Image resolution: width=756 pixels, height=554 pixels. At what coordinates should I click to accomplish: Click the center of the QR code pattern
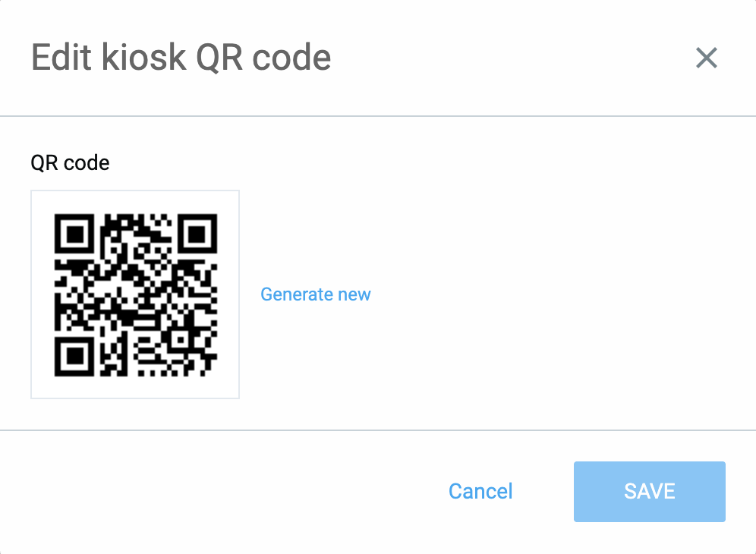136,294
